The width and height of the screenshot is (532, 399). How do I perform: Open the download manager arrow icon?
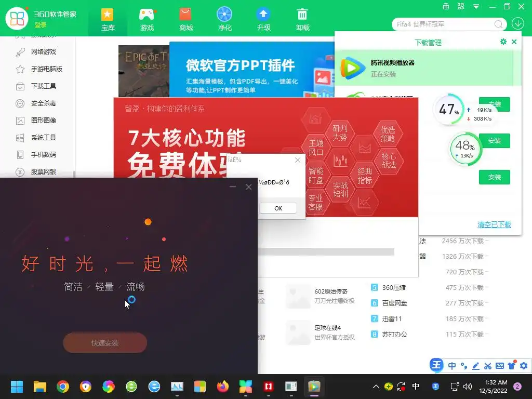[518, 23]
